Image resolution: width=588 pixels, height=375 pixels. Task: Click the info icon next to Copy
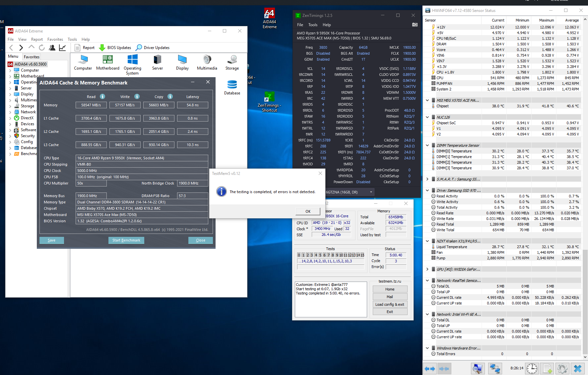(x=170, y=96)
